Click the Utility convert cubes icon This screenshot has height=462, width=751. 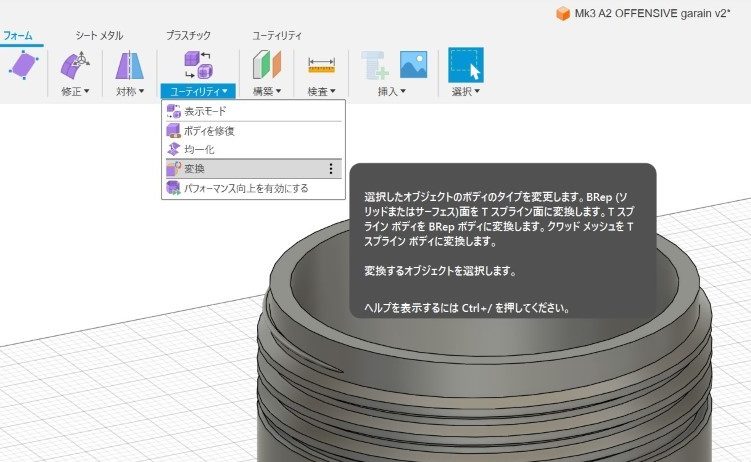(x=198, y=66)
